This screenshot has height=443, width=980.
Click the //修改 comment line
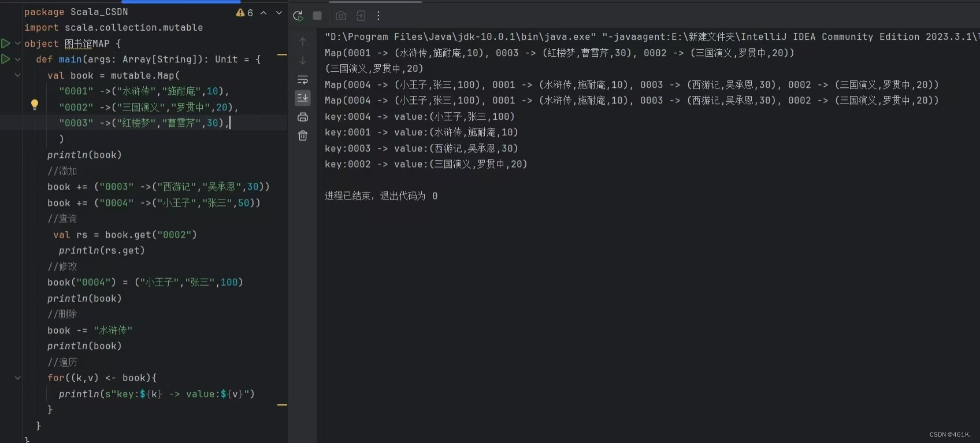click(62, 267)
